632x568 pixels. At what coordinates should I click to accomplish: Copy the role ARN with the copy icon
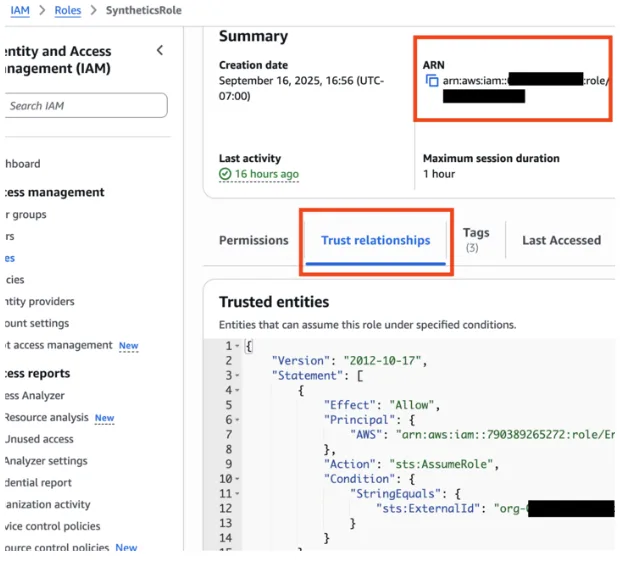click(x=432, y=81)
